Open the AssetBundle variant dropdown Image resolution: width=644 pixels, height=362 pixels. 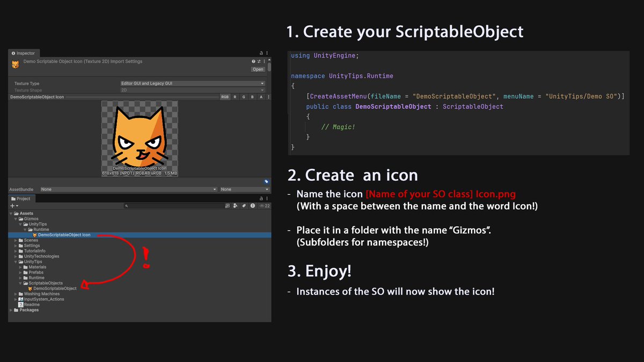[244, 189]
